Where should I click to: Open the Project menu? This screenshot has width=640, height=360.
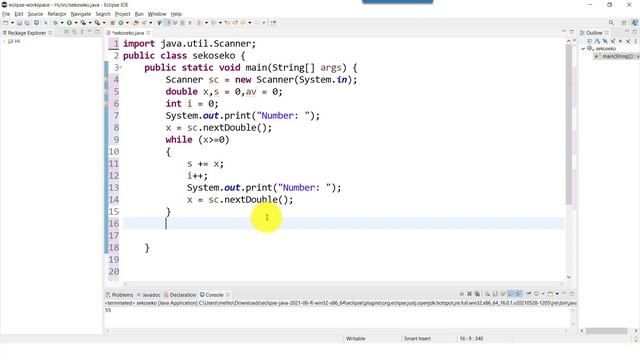click(x=122, y=14)
